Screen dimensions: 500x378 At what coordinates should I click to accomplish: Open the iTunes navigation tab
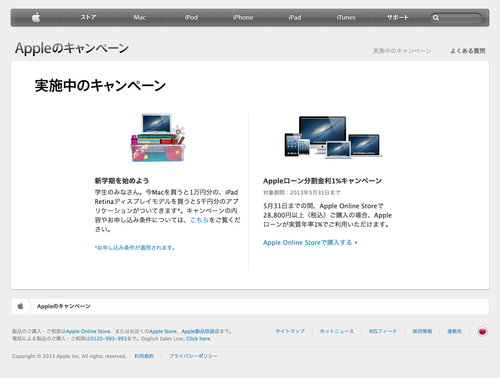[346, 17]
